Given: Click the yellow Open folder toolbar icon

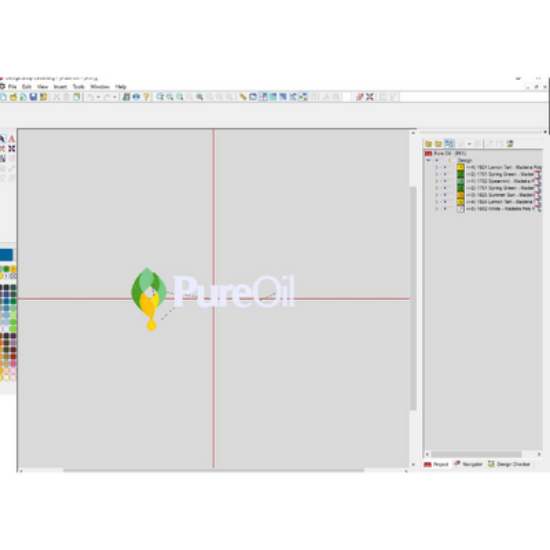Looking at the screenshot, I should (13, 97).
